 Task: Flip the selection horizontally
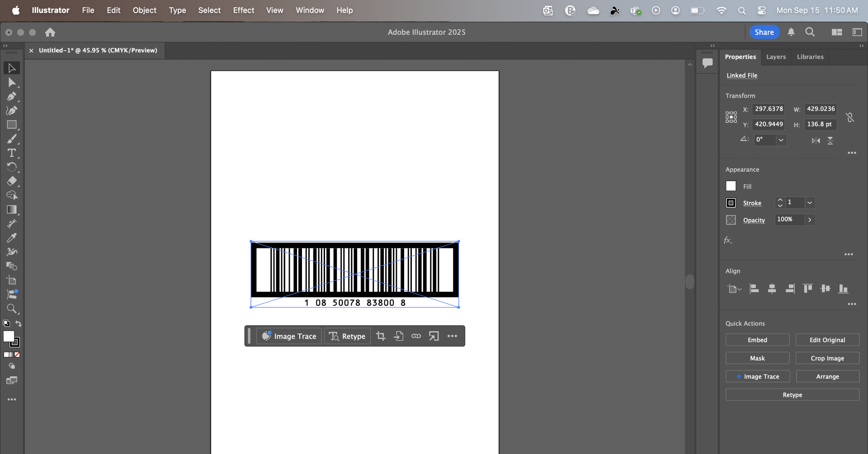pyautogui.click(x=816, y=140)
